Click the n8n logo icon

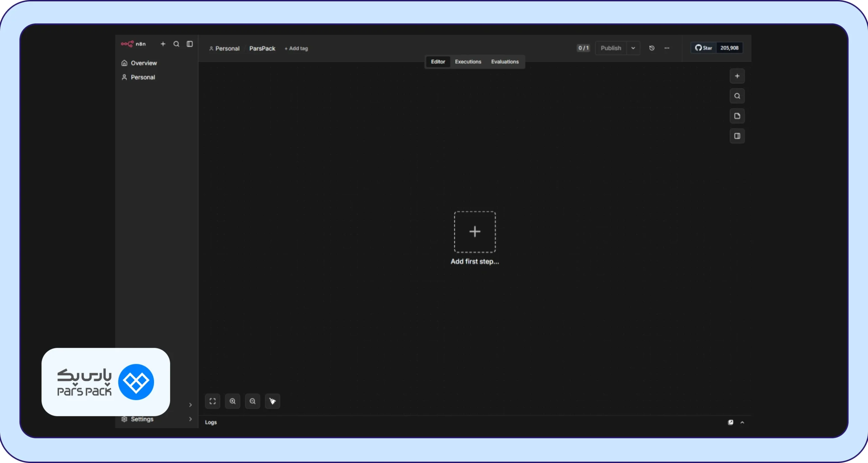(x=127, y=44)
